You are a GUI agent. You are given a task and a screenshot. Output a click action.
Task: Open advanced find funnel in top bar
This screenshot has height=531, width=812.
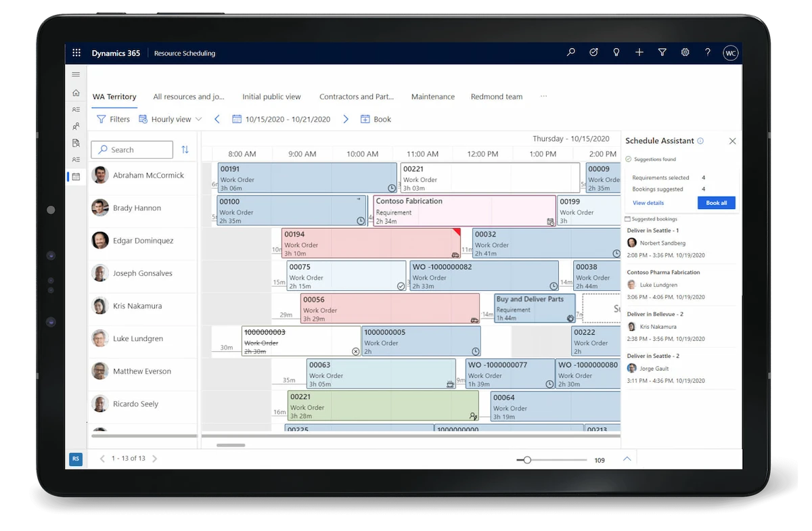coord(662,52)
